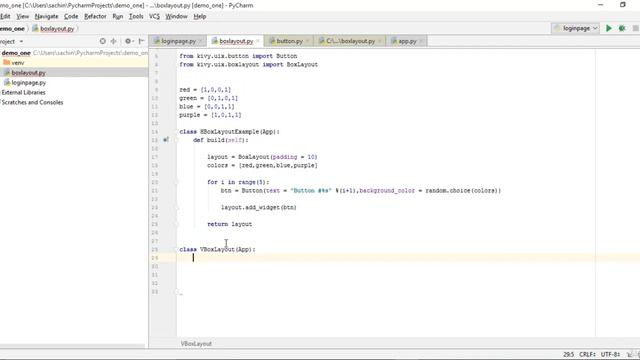Viewport: 640px width, 360px height.
Task: Open the Run menu
Action: [x=118, y=16]
